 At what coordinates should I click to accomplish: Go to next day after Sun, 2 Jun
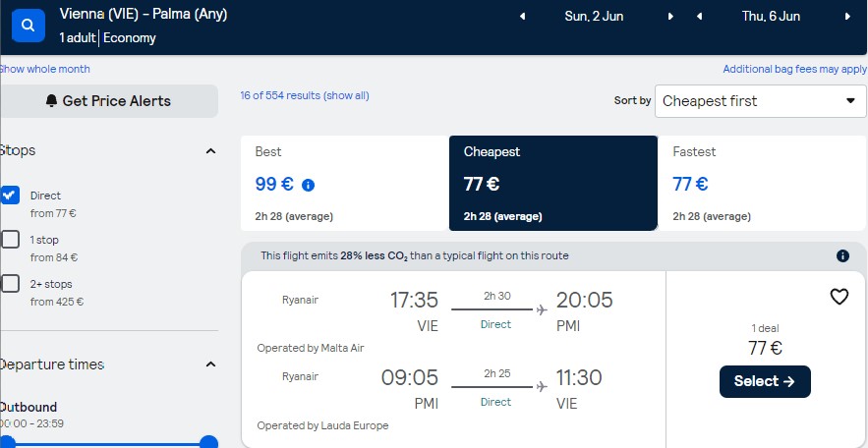pos(670,17)
